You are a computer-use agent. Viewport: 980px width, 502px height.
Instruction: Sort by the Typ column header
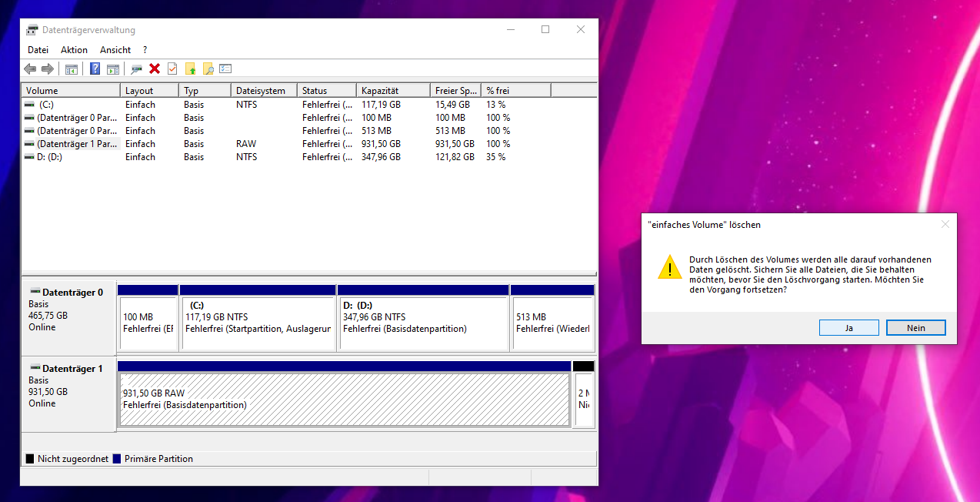205,91
